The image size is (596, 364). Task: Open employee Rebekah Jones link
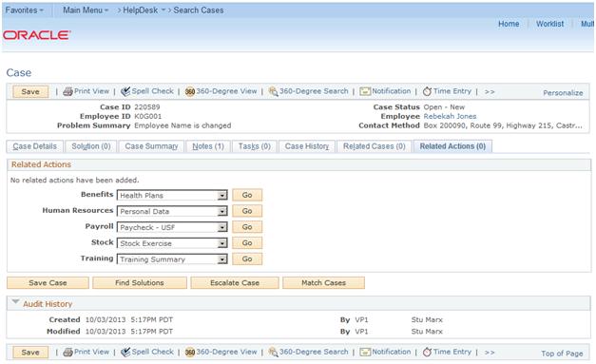[x=450, y=116]
